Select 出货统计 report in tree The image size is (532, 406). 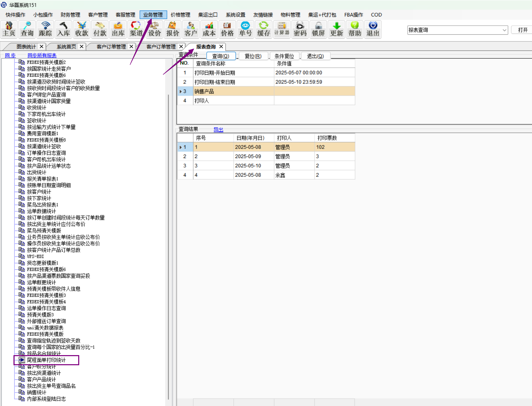[x=36, y=173]
